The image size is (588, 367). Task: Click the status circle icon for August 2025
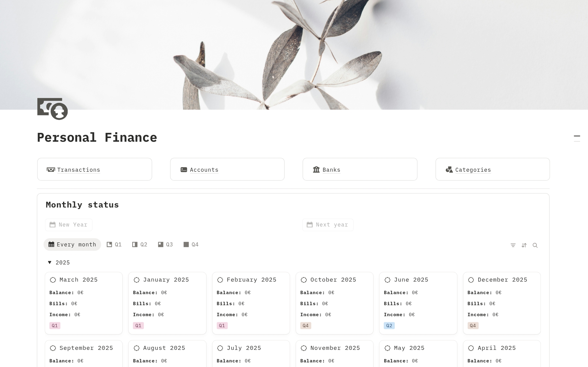[137, 348]
